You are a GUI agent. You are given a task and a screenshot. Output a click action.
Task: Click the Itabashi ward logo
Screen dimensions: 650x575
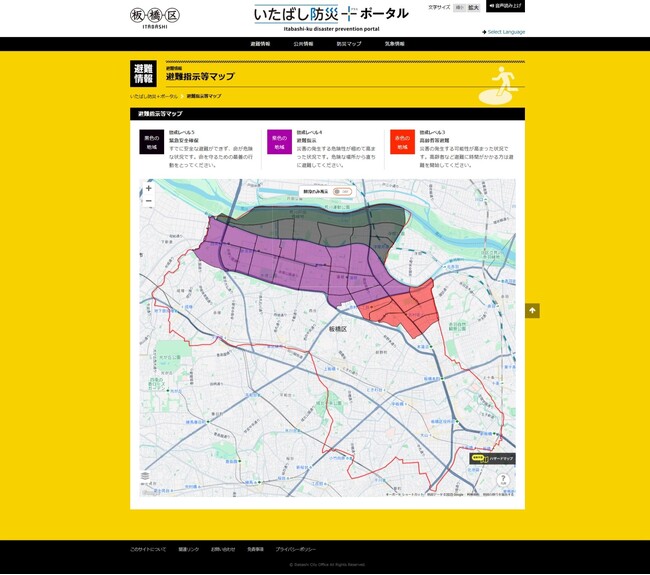tap(150, 17)
